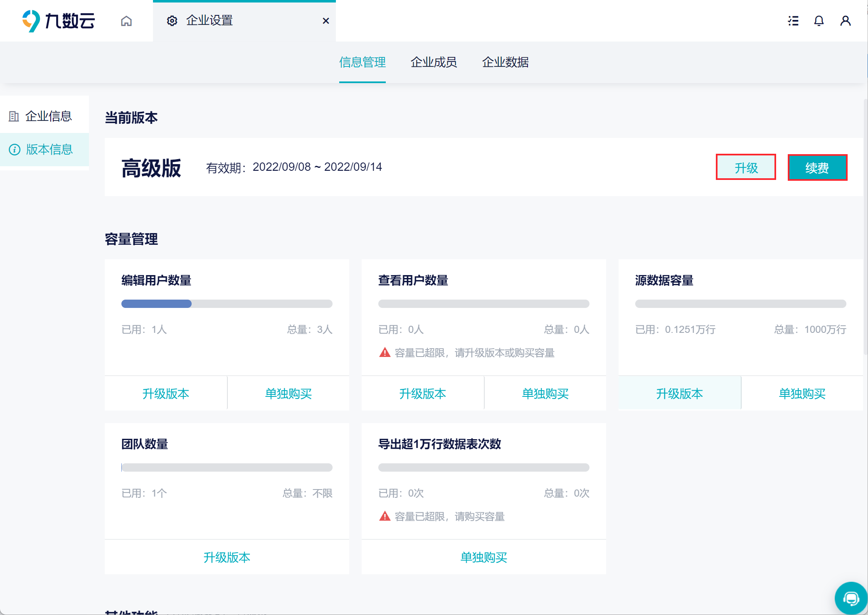Click 单独购买 under 导出超1万行数据表次数

coord(483,557)
